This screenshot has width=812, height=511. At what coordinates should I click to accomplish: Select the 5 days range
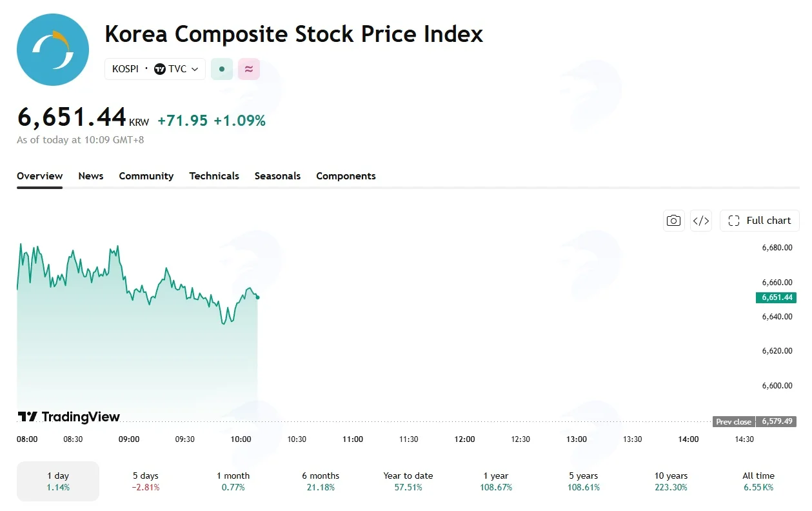(146, 481)
